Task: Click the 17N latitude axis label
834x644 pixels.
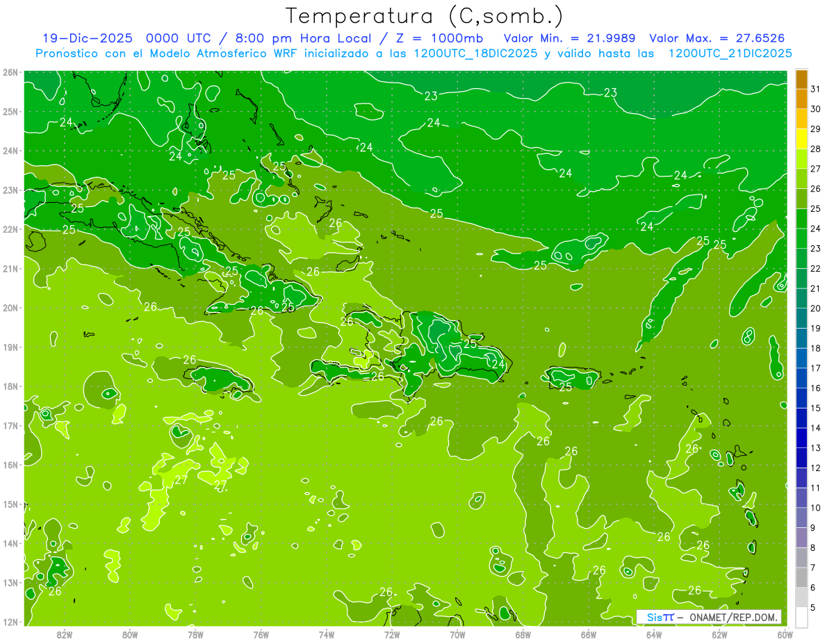Action: coord(11,426)
